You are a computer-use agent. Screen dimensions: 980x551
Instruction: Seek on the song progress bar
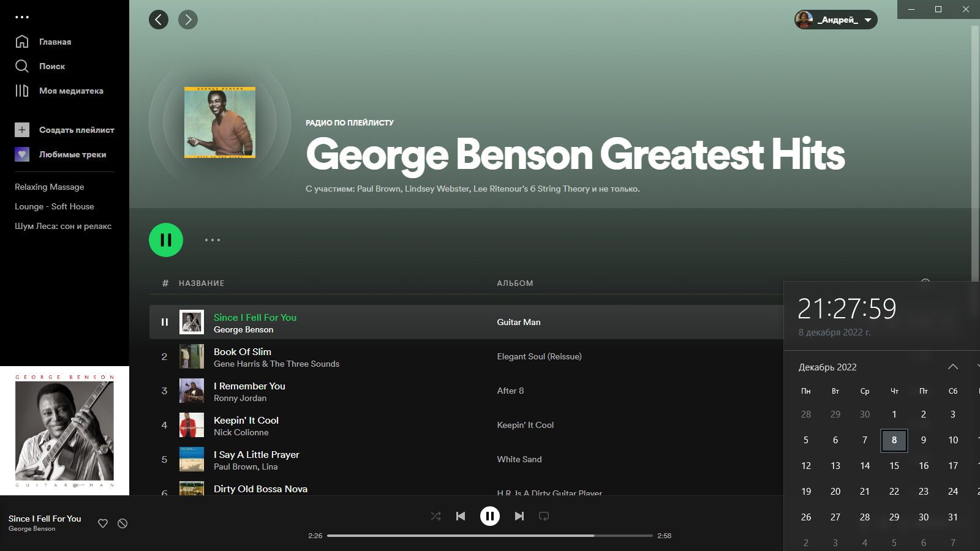490,536
